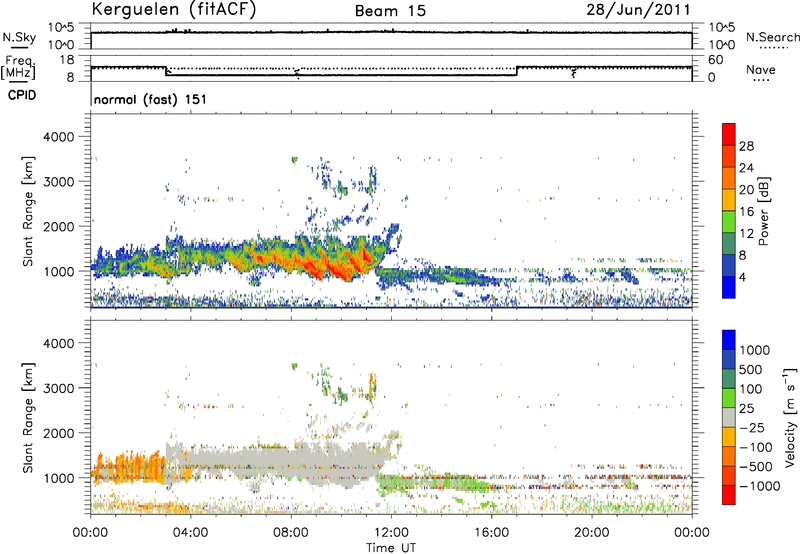
Task: Click the '500' value on the velocity scale
Action: 751,370
